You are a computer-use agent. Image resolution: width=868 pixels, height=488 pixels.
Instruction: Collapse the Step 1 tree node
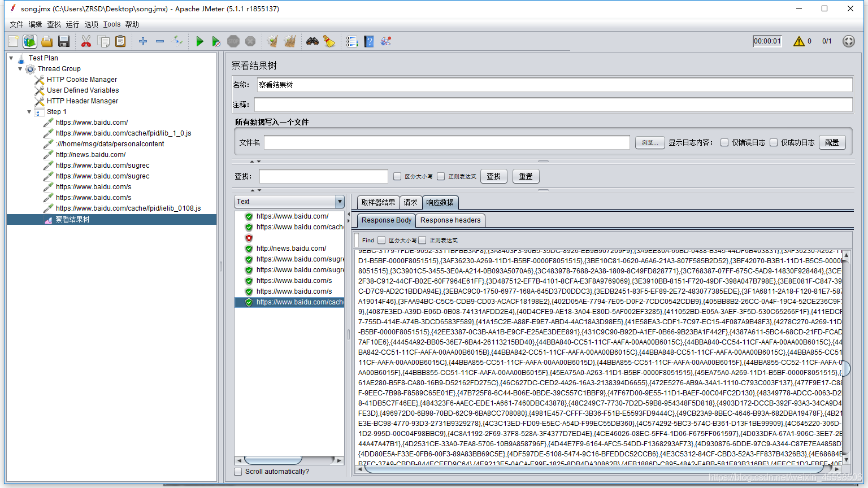point(29,112)
